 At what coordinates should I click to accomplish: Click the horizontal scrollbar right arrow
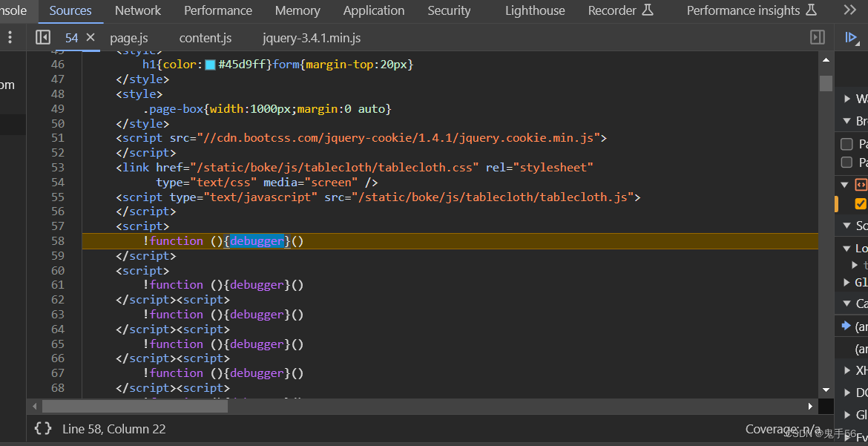(x=810, y=406)
